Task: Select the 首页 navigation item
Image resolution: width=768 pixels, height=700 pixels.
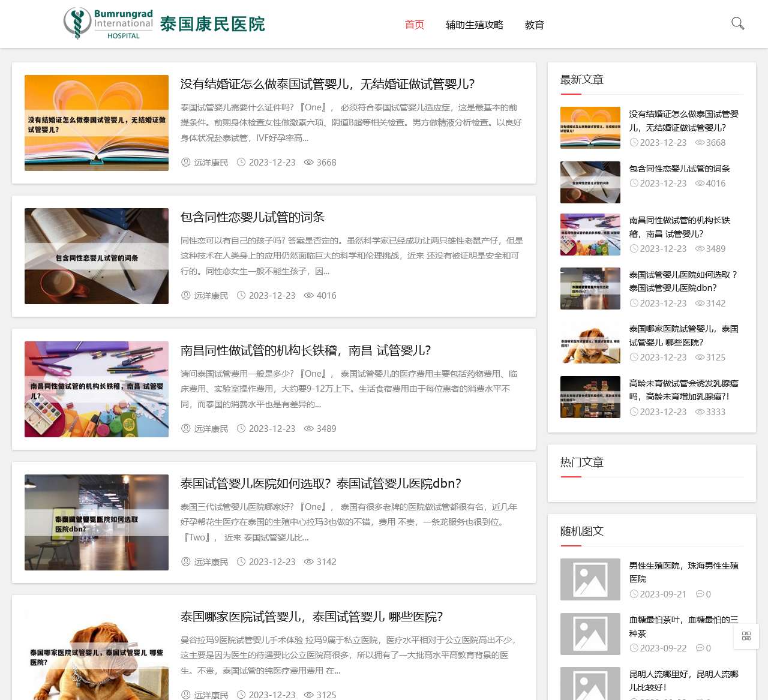Action: pyautogui.click(x=415, y=25)
